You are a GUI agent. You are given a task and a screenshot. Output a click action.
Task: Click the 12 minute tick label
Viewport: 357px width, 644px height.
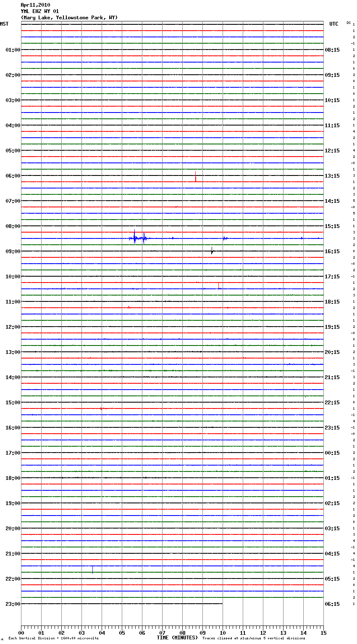[x=263, y=633]
